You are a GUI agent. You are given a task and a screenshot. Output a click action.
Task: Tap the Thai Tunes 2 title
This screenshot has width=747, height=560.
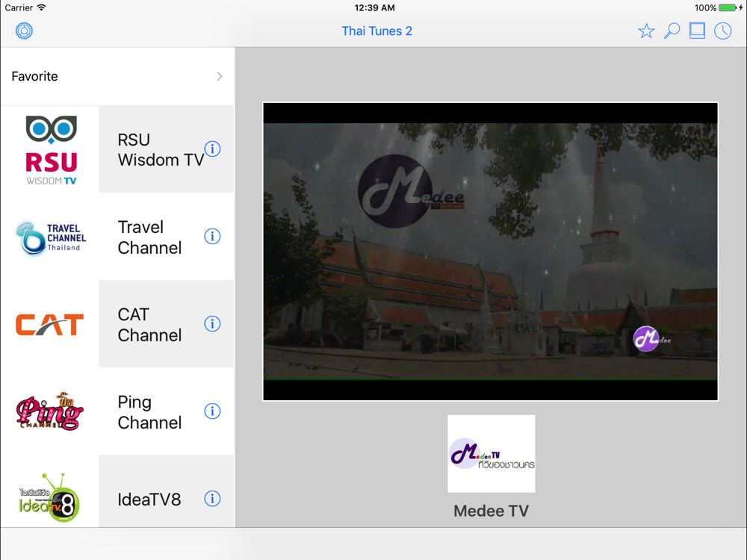tap(376, 31)
